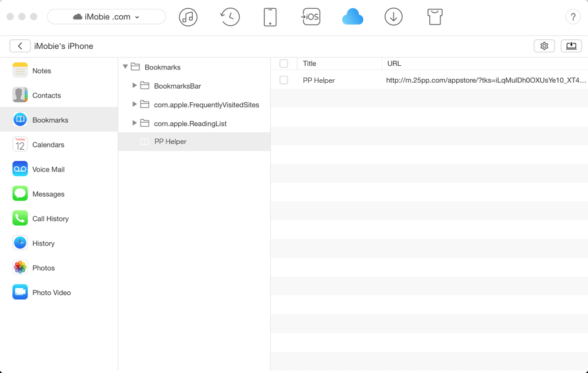Select Messages in the sidebar

click(48, 194)
